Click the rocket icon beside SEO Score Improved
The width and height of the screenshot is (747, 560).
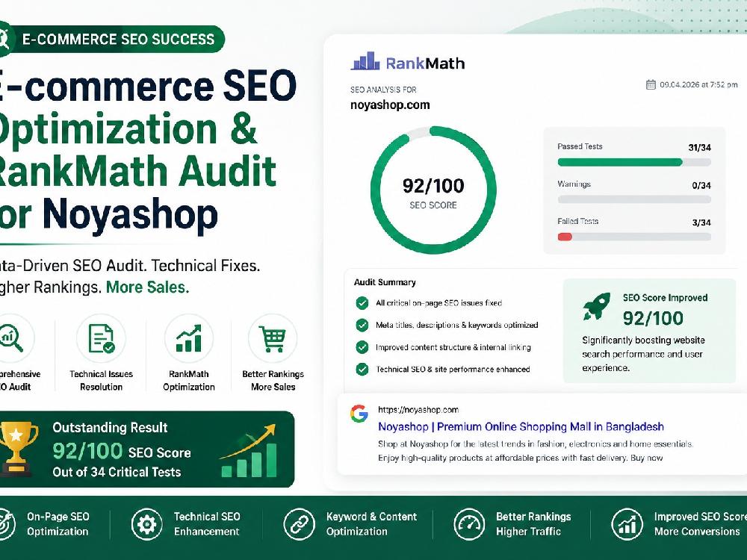click(596, 306)
